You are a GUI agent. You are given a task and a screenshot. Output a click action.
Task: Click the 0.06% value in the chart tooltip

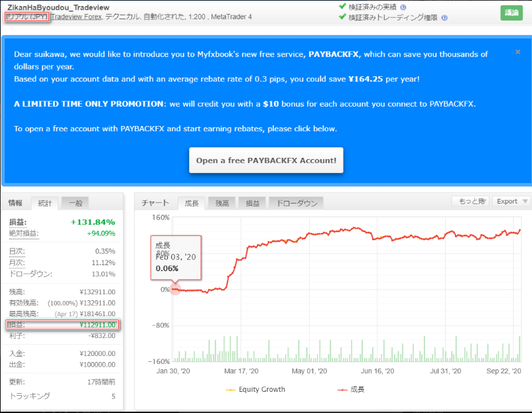tap(167, 268)
